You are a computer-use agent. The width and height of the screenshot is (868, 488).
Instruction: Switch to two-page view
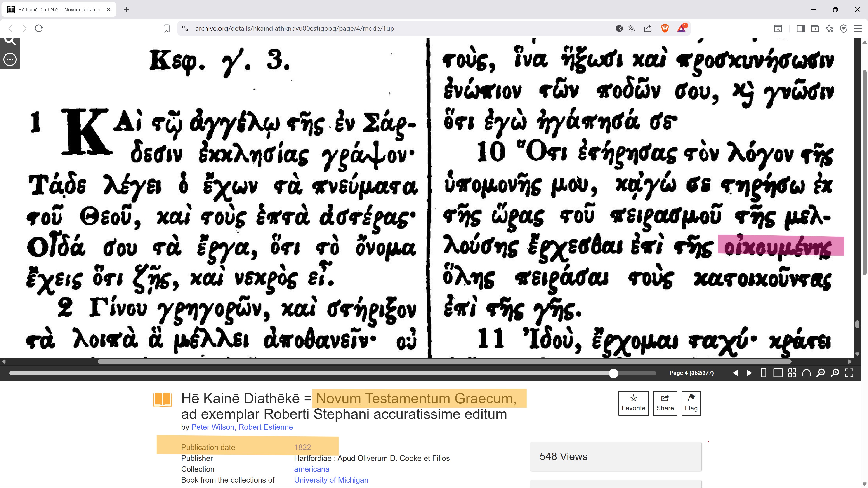pos(778,373)
